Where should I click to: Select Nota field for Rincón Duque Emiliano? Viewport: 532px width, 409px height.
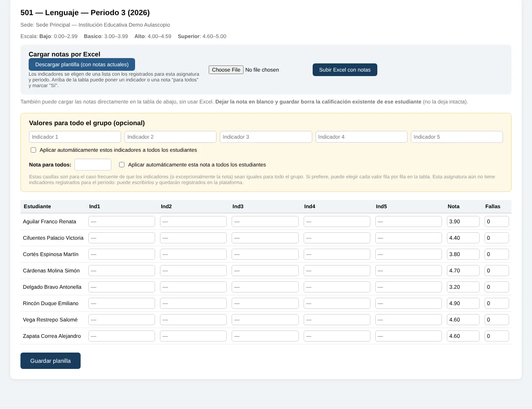(x=463, y=303)
